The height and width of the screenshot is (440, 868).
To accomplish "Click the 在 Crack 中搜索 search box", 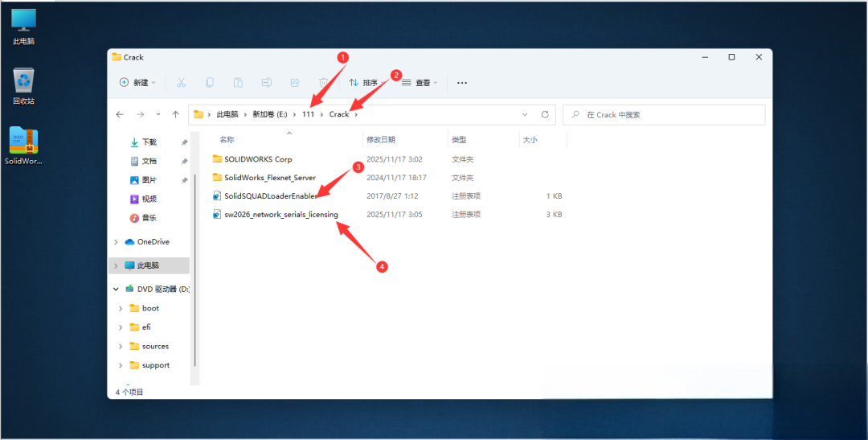I will click(x=665, y=115).
